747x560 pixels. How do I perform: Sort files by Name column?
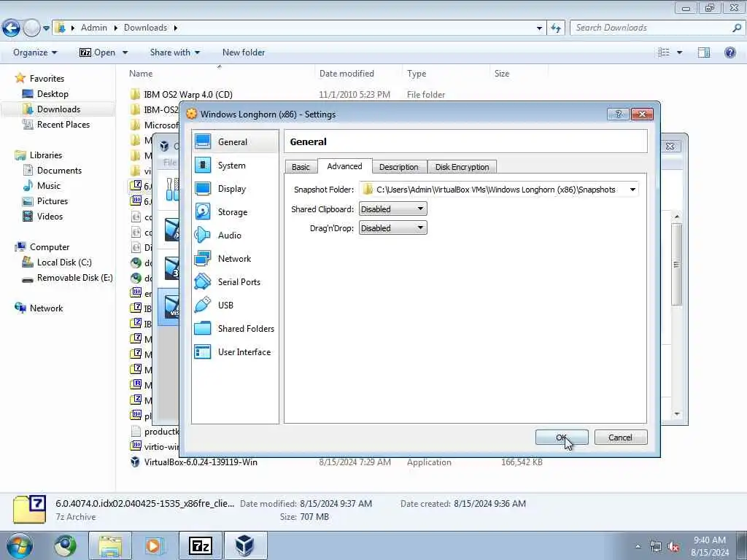(x=141, y=74)
